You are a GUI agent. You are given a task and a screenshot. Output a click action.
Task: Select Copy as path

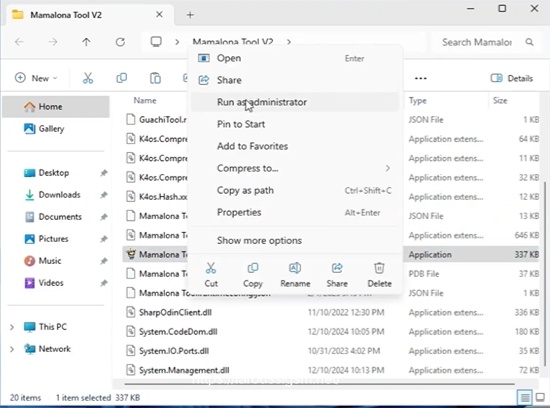295,190
